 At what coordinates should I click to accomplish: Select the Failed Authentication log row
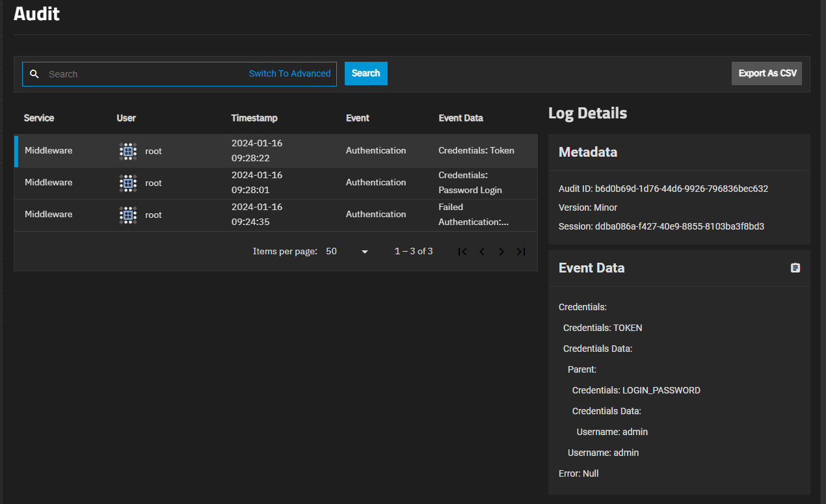tap(473, 215)
